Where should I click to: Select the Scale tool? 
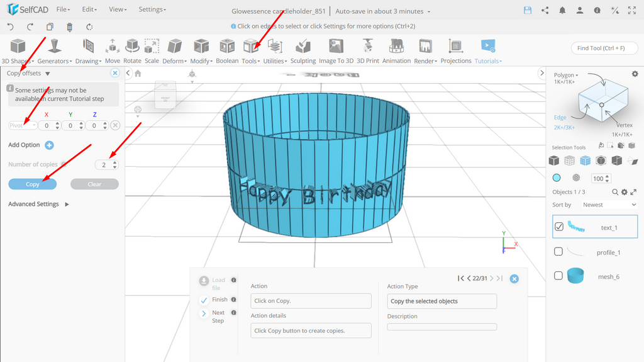(152, 51)
